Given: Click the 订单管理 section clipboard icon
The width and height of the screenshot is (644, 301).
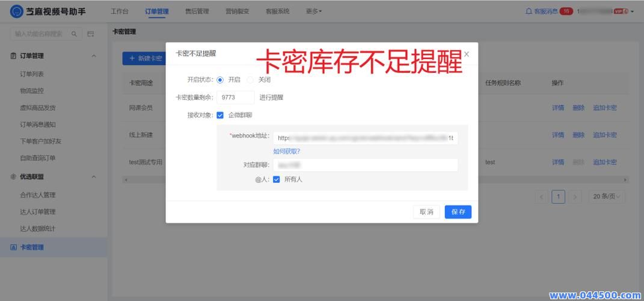Looking at the screenshot, I should pyautogui.click(x=13, y=56).
